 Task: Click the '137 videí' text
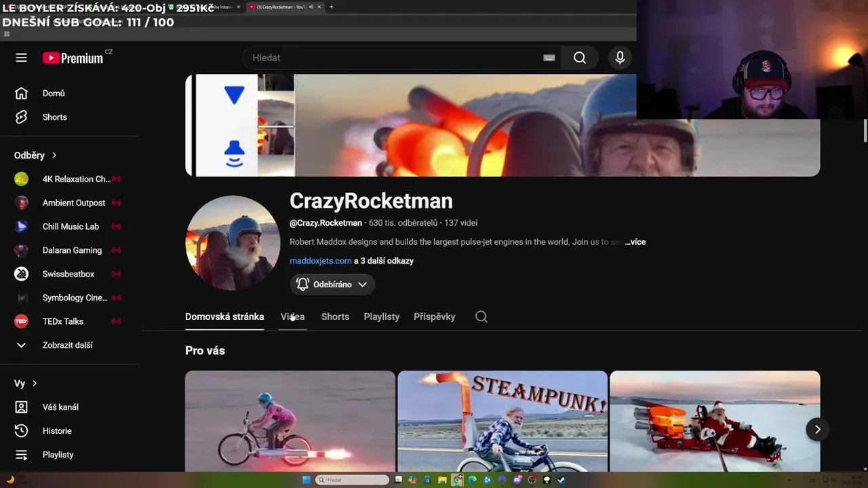point(461,223)
